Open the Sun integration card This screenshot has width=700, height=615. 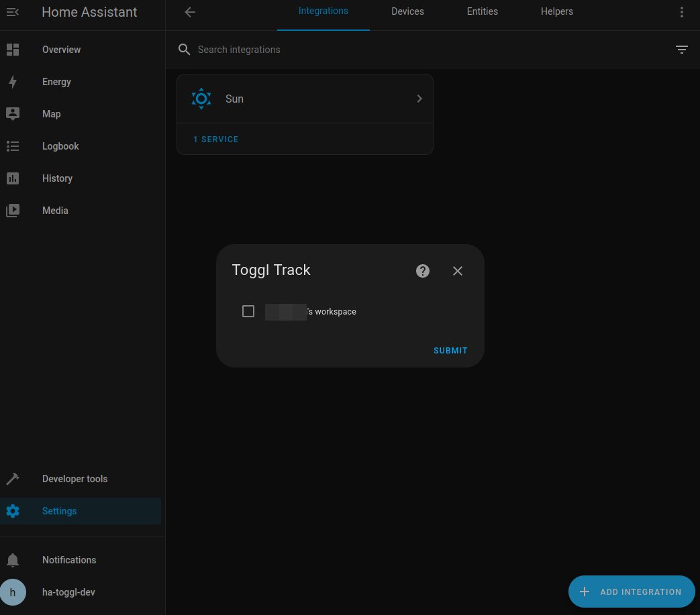click(305, 99)
